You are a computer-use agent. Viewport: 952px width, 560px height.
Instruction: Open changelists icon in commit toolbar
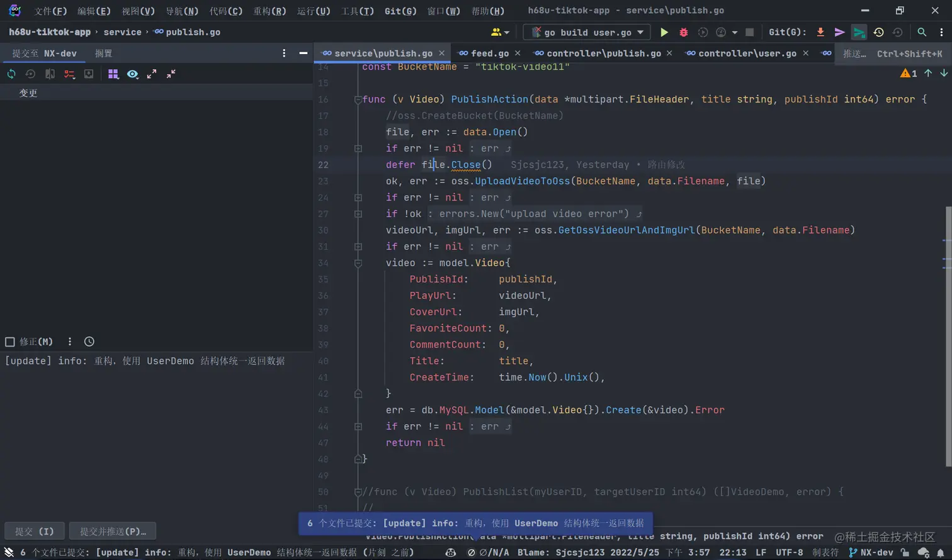point(69,74)
